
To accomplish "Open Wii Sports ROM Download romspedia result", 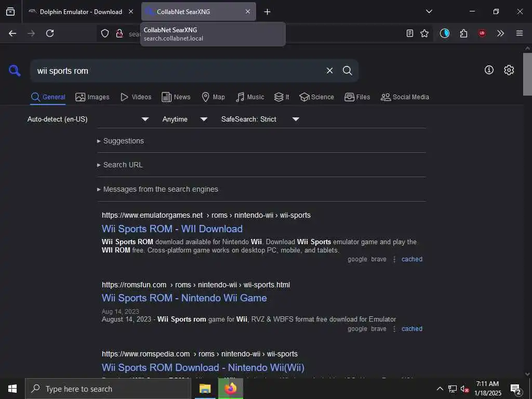I will click(203, 367).
